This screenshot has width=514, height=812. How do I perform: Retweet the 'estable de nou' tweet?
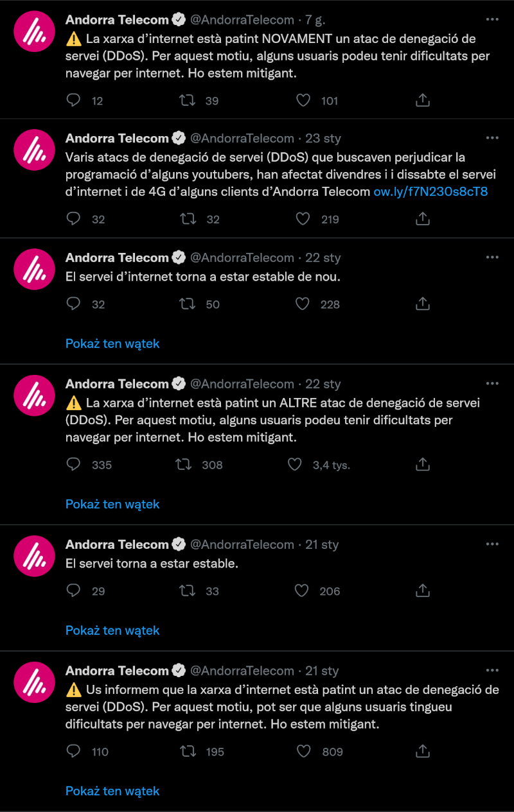[188, 304]
